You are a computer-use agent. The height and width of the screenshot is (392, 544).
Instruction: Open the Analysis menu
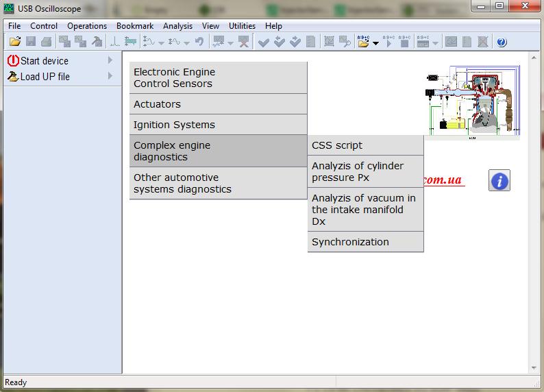click(x=177, y=26)
